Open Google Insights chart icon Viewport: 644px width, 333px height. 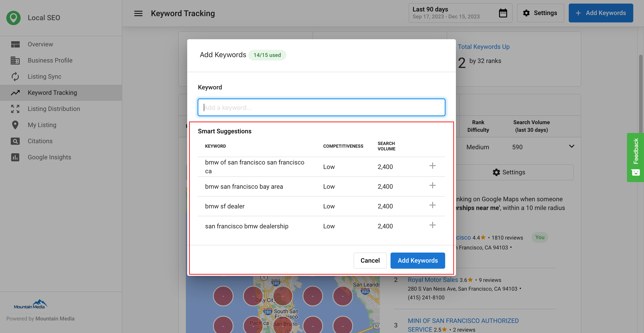[x=15, y=157]
